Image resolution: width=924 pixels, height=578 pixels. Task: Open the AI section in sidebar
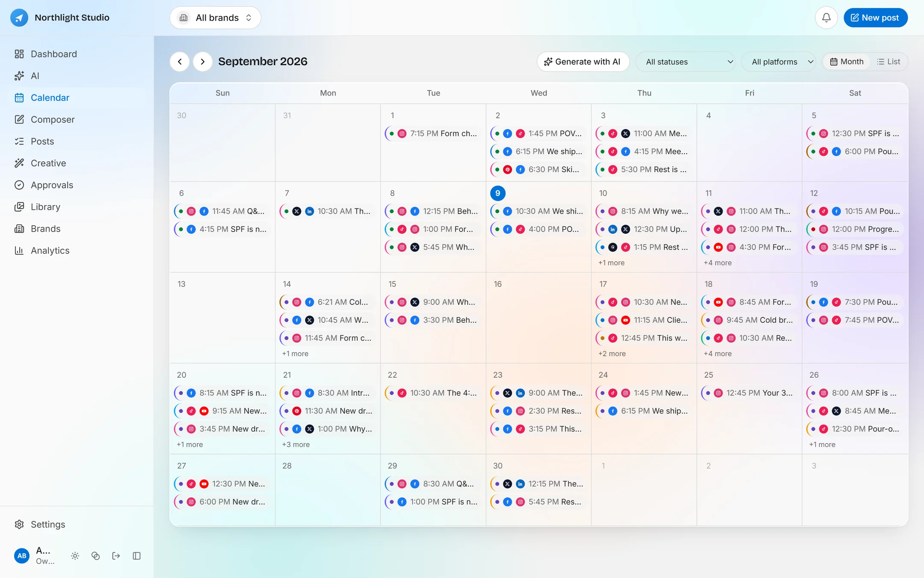tap(77, 76)
